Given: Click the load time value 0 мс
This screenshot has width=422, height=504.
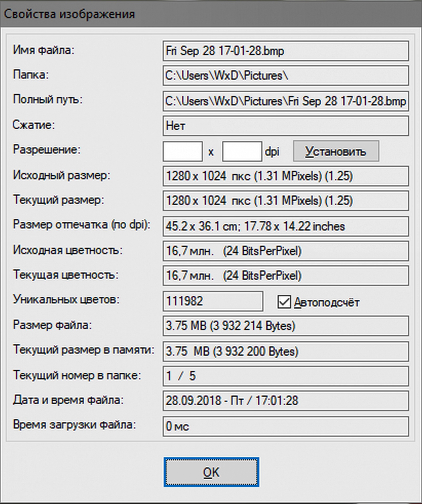Looking at the screenshot, I should pyautogui.click(x=286, y=426).
